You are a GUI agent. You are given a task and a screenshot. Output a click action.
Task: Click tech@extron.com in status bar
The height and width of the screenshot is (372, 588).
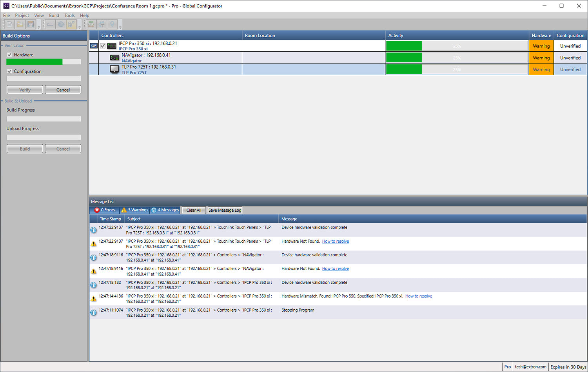(530, 367)
